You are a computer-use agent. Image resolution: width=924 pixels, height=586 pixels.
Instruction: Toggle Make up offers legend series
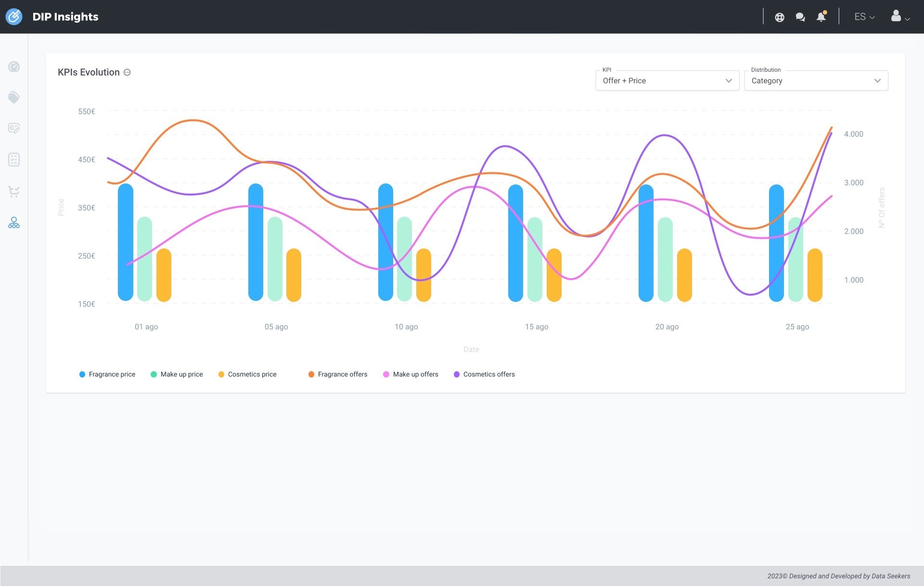[x=411, y=374]
